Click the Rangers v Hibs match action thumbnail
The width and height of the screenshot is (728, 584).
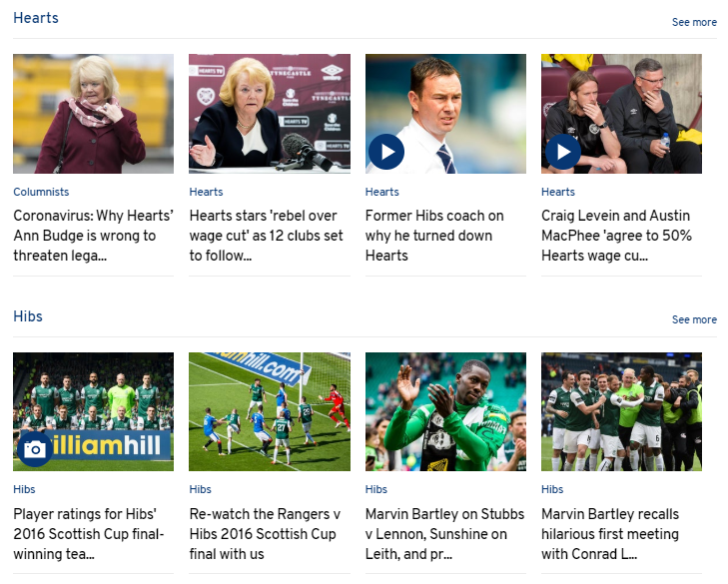tap(270, 411)
